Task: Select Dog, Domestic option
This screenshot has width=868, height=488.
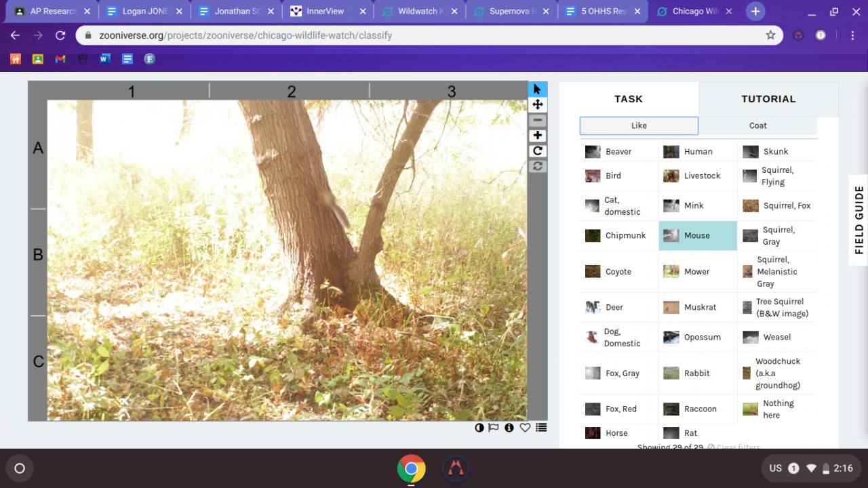Action: tap(619, 338)
